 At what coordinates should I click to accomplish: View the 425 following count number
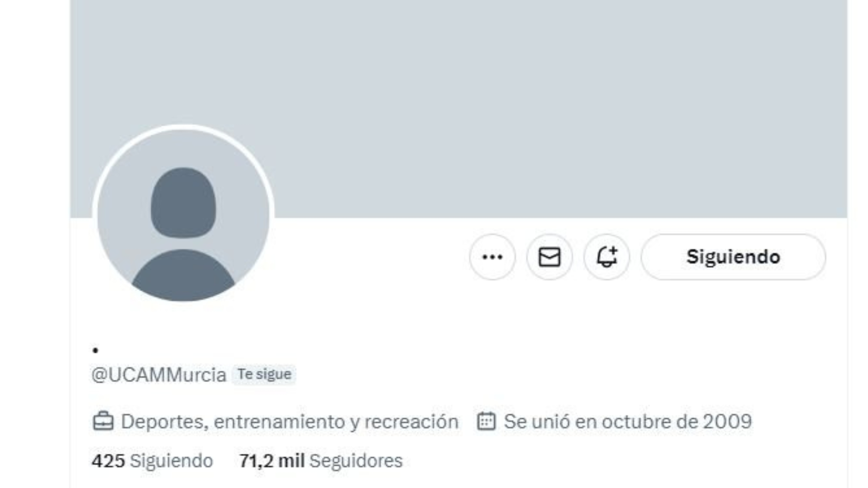pyautogui.click(x=108, y=461)
